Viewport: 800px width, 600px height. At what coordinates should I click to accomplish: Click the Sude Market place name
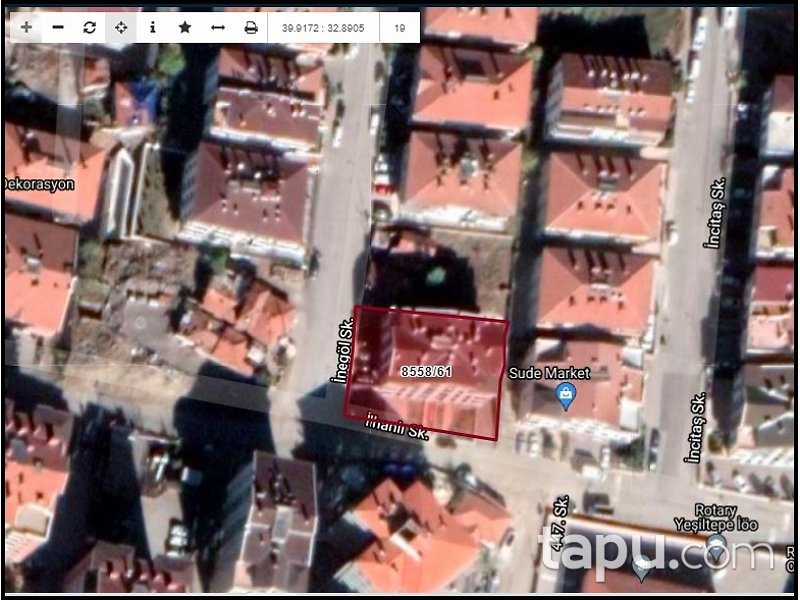click(x=550, y=374)
